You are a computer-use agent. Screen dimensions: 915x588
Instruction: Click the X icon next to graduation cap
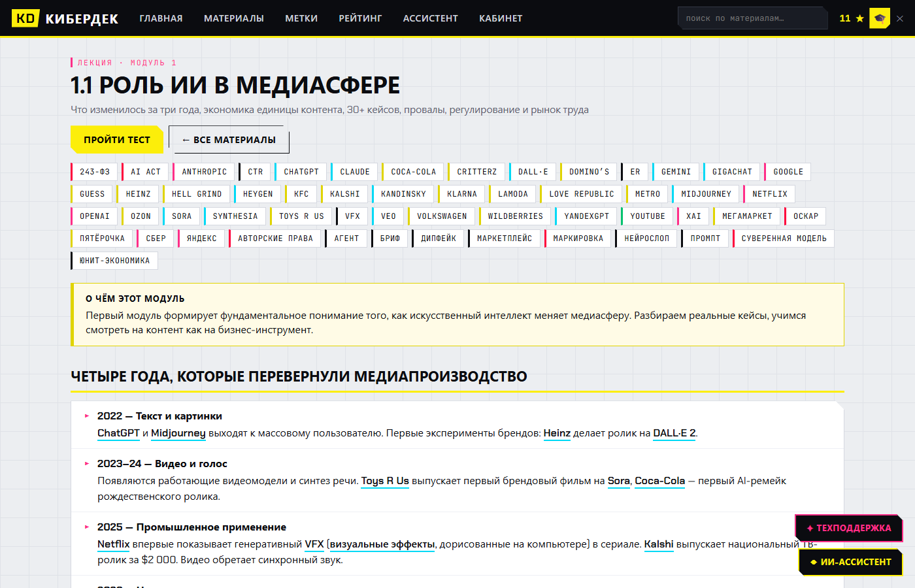(x=900, y=18)
